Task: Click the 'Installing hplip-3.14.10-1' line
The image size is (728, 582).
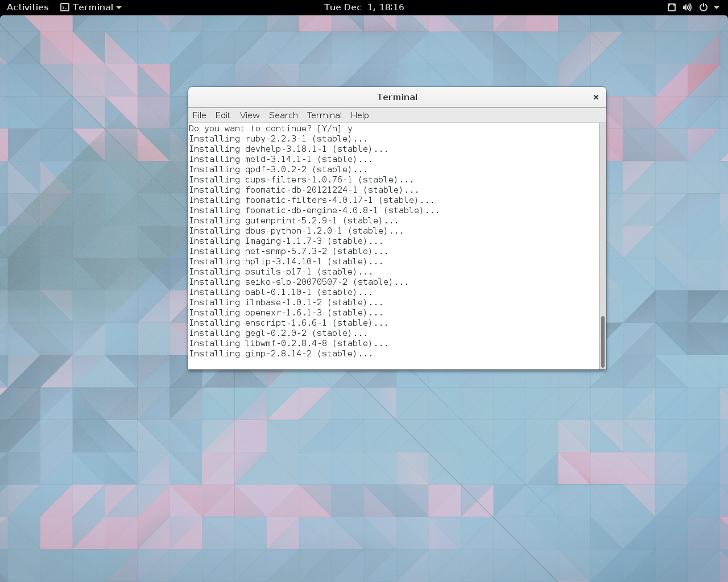Action: (286, 261)
